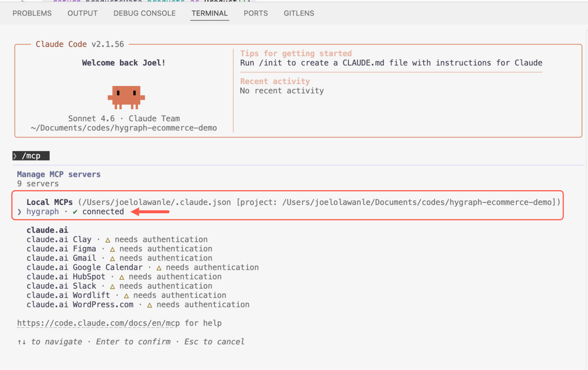Click the warning icon beside claude.ai WordPress.com

[x=150, y=305]
